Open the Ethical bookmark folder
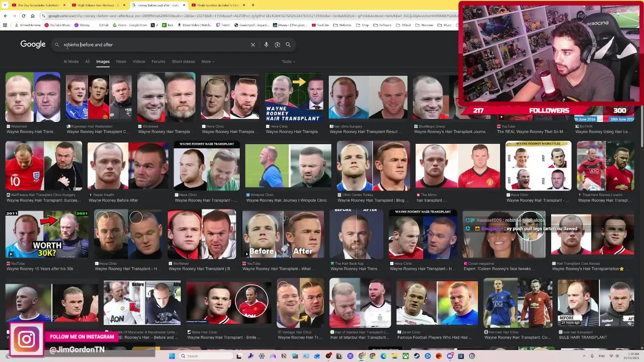Screen dimensions: 644x362 point(403,25)
